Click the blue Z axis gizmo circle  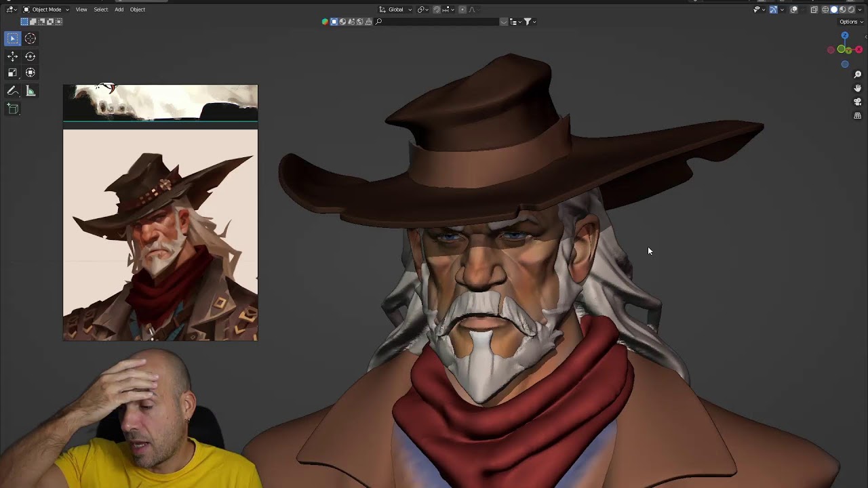click(x=845, y=36)
